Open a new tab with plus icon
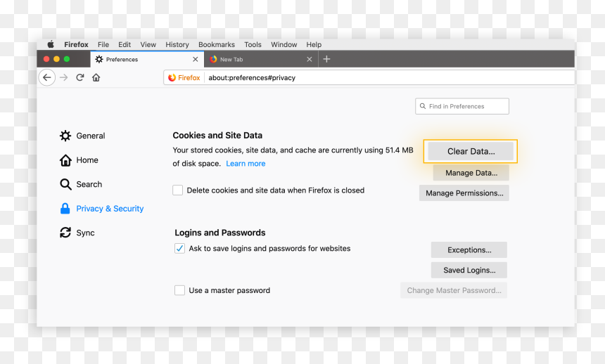This screenshot has height=364, width=605. (x=326, y=59)
